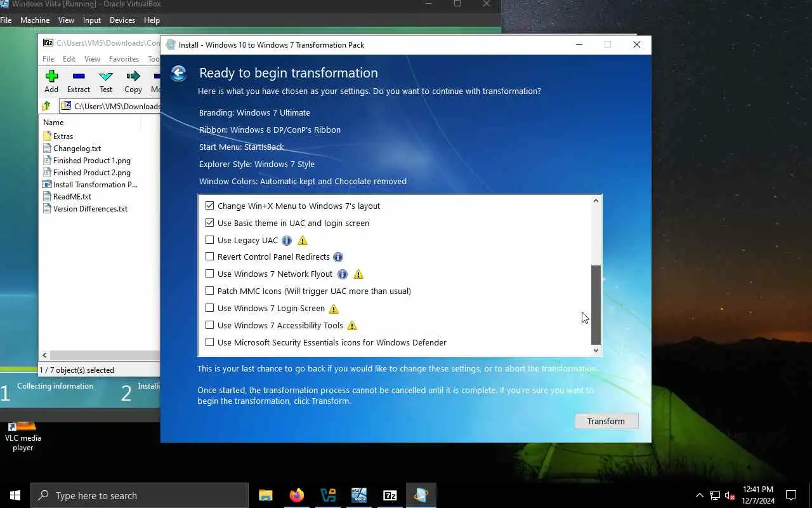Enable the Patch MMC Icons checkbox
Screen dimensions: 812x508
coord(209,291)
